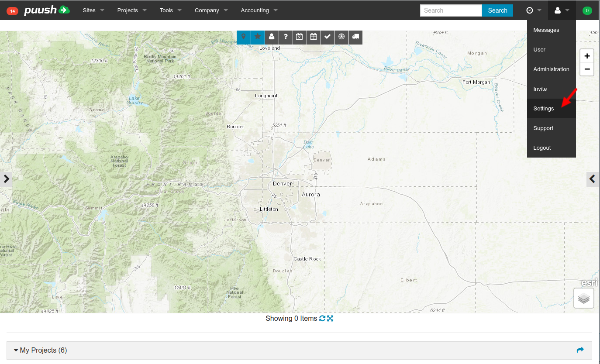Refresh the map items list

click(322, 319)
